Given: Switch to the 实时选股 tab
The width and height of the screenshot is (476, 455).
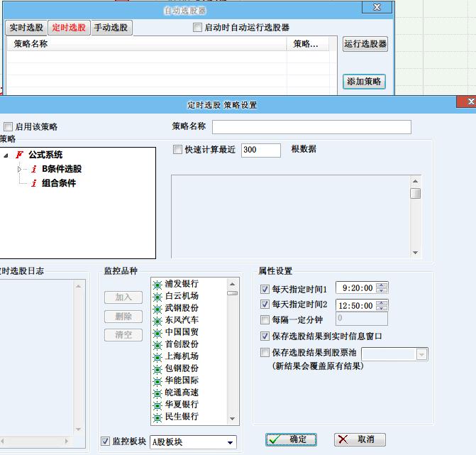Looking at the screenshot, I should coord(26,28).
